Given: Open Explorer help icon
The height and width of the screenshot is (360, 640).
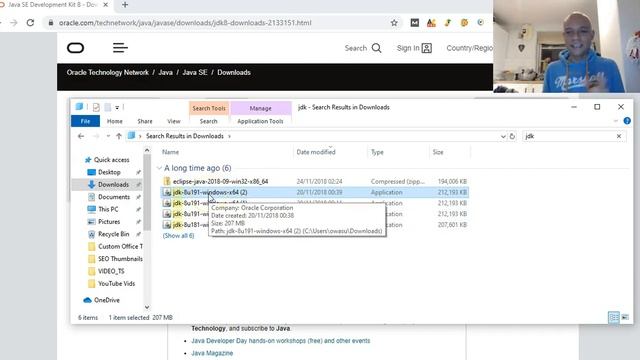Looking at the screenshot, I should click(627, 121).
